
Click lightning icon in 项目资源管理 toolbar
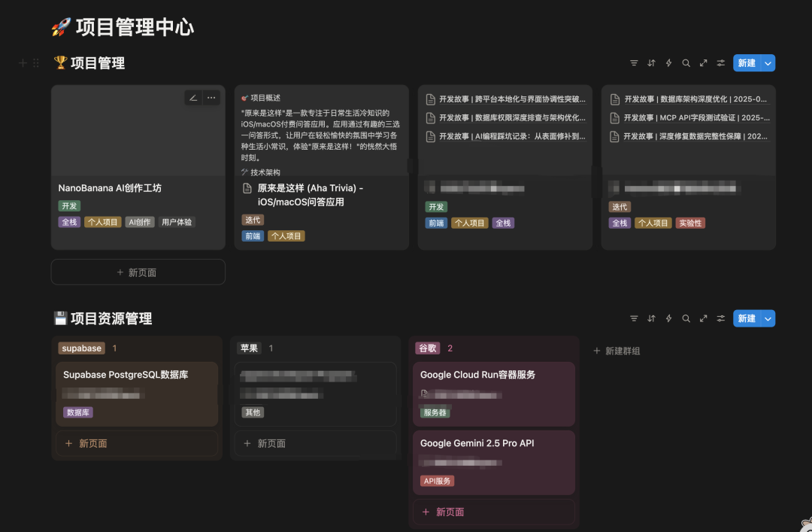click(668, 318)
